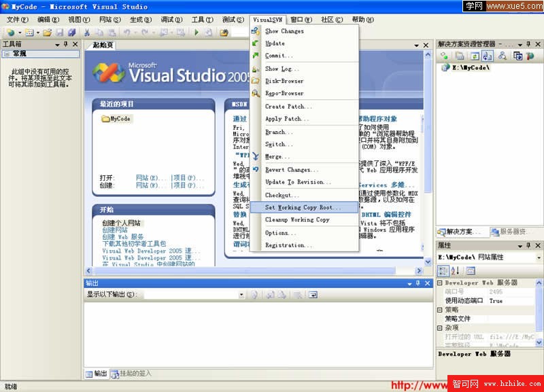Click the start page horizontal scrollbar thumb

click(244, 270)
